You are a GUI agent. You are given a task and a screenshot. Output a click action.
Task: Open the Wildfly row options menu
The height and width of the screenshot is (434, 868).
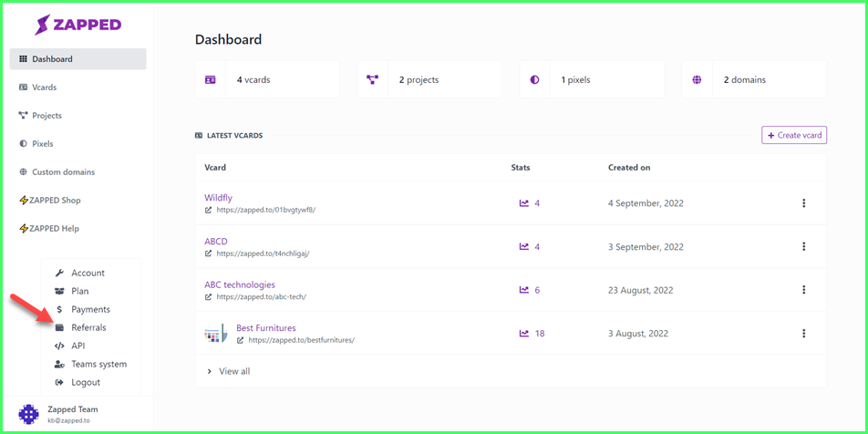click(x=804, y=203)
